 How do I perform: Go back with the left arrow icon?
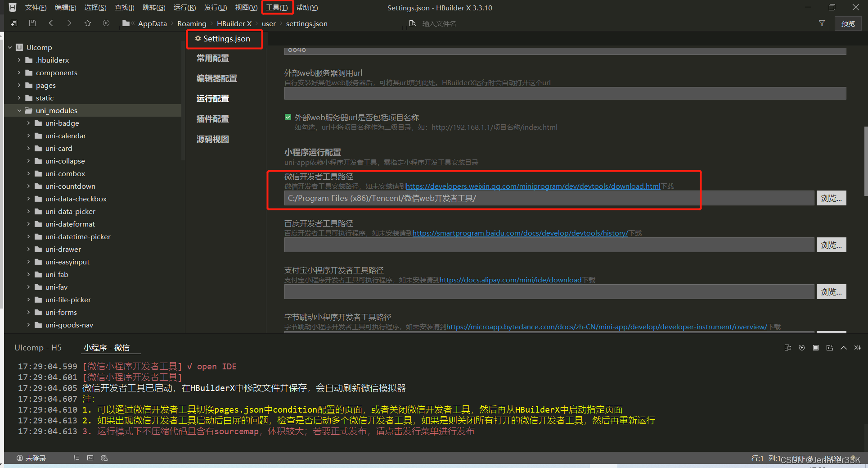point(51,23)
